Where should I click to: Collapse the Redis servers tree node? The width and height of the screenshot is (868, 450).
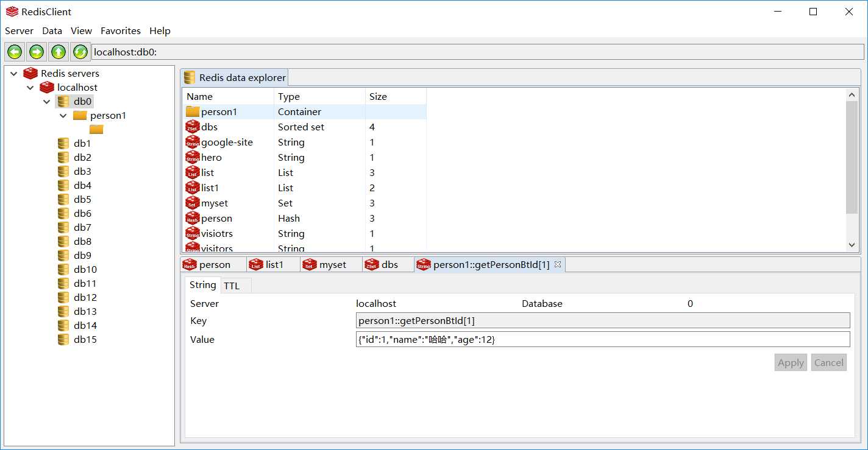14,73
